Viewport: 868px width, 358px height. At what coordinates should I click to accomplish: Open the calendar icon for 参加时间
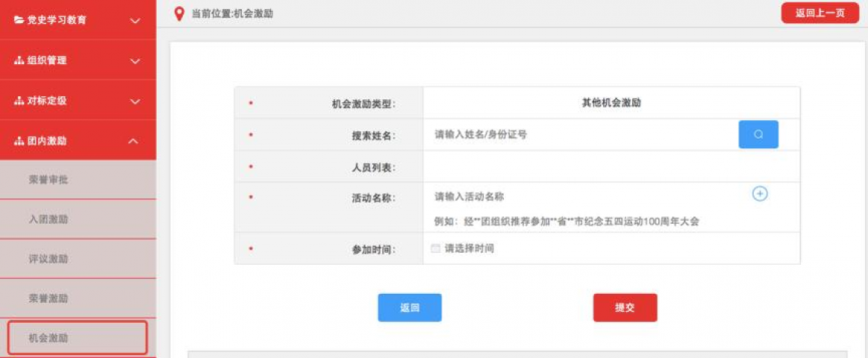436,248
